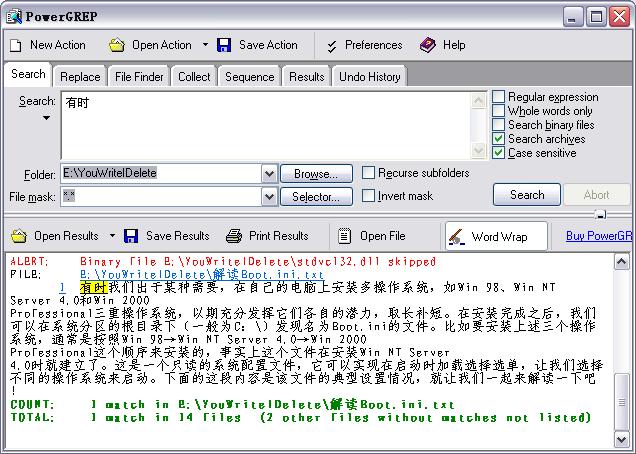Click the Browse... button

tap(316, 174)
